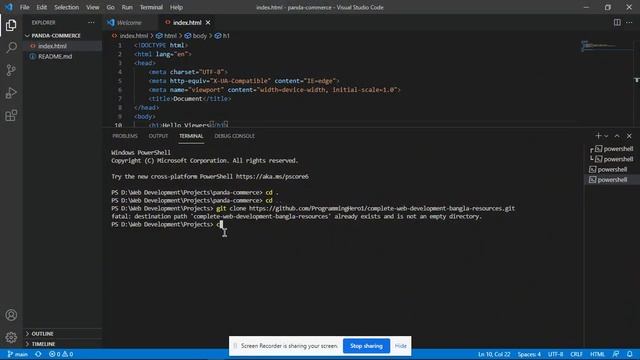Click Ln 10, Col 22 in status bar
Viewport: 640px width, 360px height.
click(x=494, y=354)
